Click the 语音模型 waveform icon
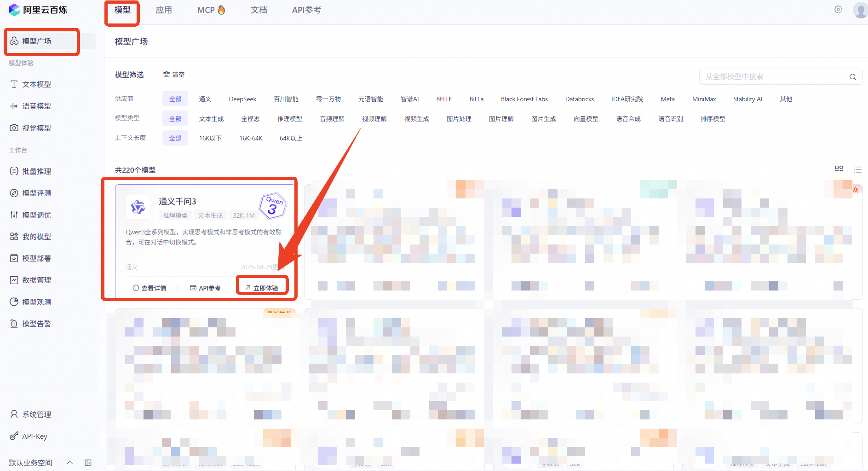Viewport: 868px width, 471px height. pos(14,106)
